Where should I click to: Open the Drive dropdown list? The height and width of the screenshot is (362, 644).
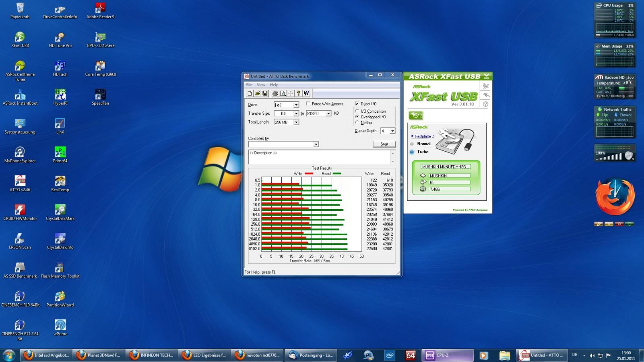pos(296,105)
